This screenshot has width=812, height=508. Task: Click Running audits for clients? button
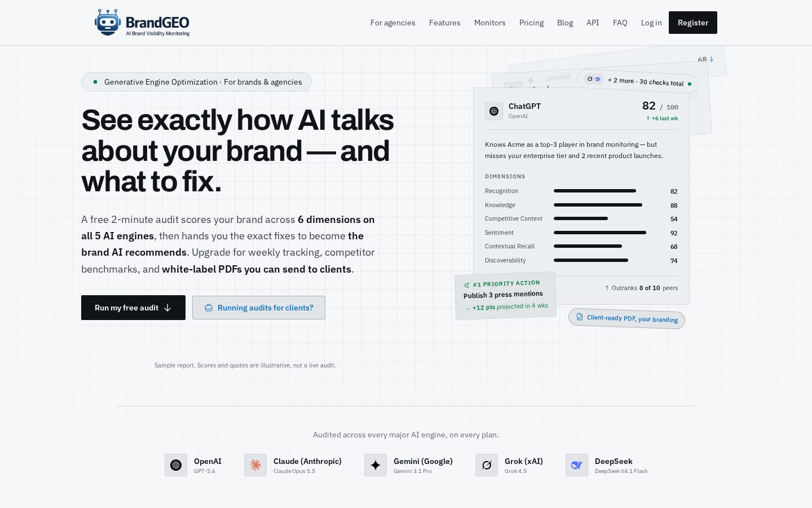(x=259, y=308)
